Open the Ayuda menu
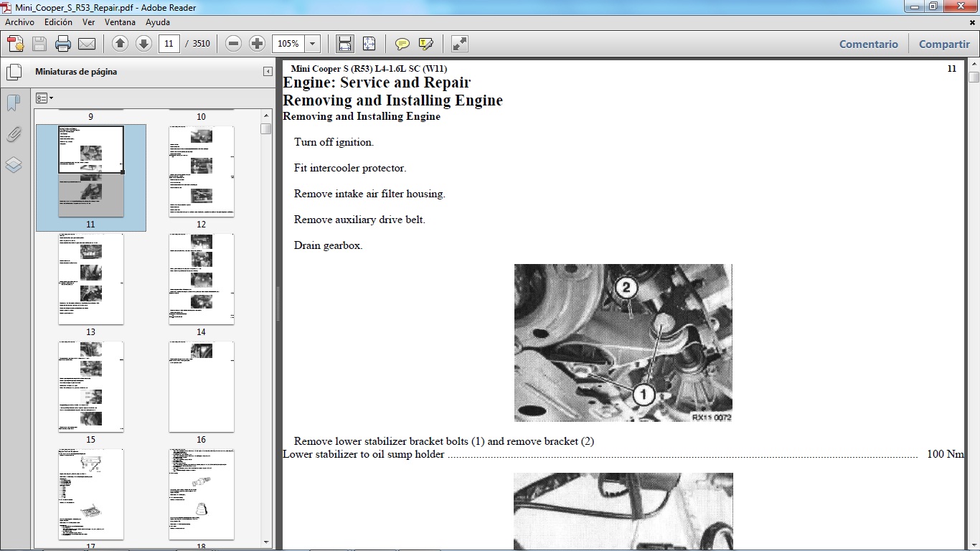 158,22
